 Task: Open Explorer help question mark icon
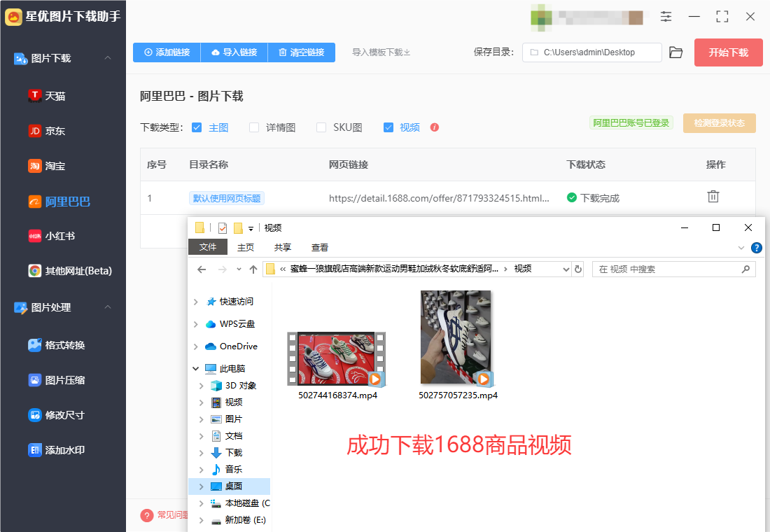pyautogui.click(x=757, y=248)
